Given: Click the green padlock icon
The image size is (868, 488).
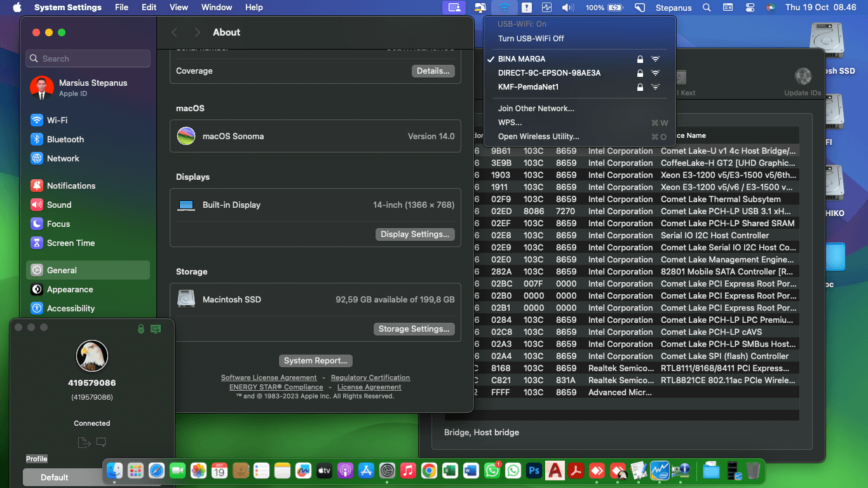Looking at the screenshot, I should click(x=141, y=329).
